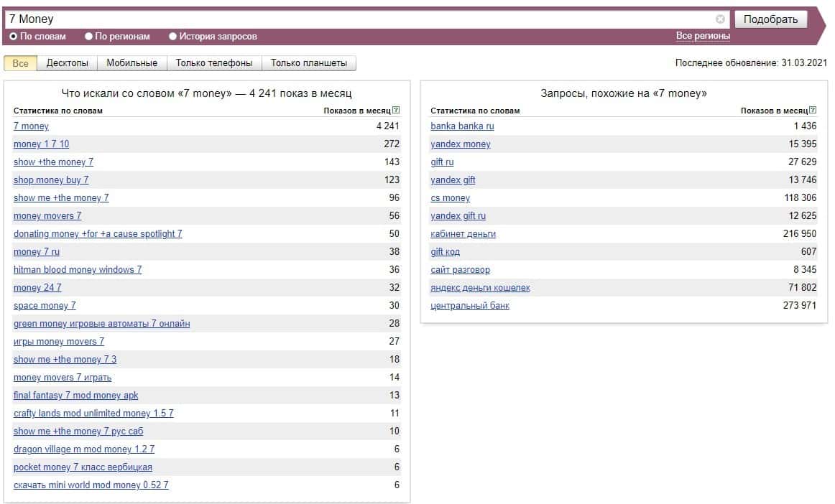Click help icon in right table header
Viewport: 835px width, 504px height.
[813, 111]
